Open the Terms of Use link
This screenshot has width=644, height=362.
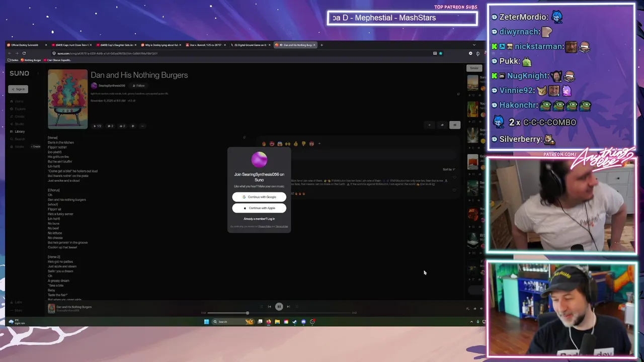coord(282,226)
